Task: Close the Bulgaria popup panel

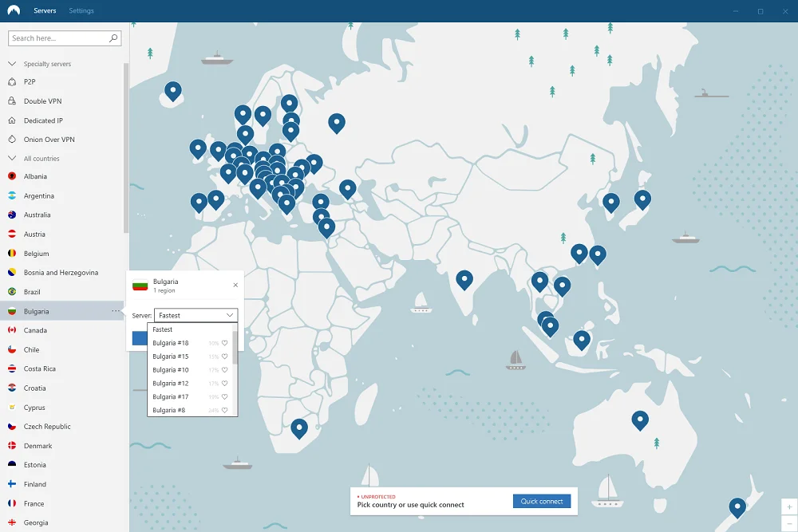Action: click(235, 285)
